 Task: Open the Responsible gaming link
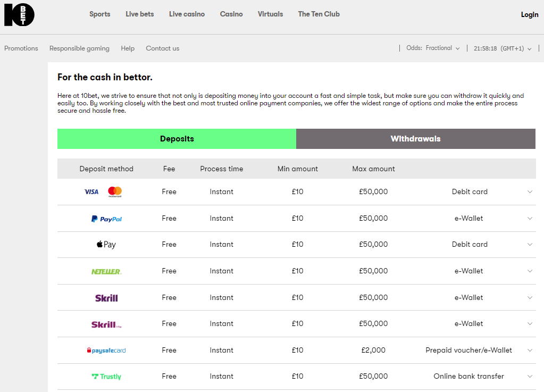[79, 48]
